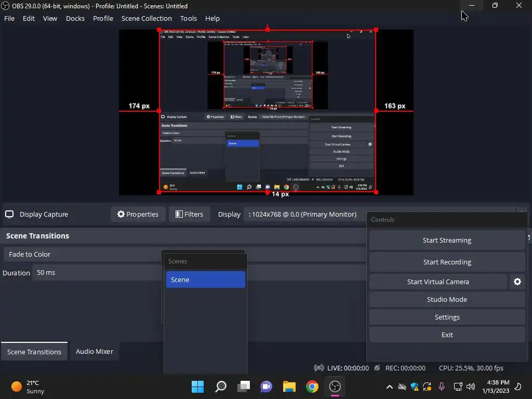532x399 pixels.
Task: Open taskbar Search
Action: (221, 387)
